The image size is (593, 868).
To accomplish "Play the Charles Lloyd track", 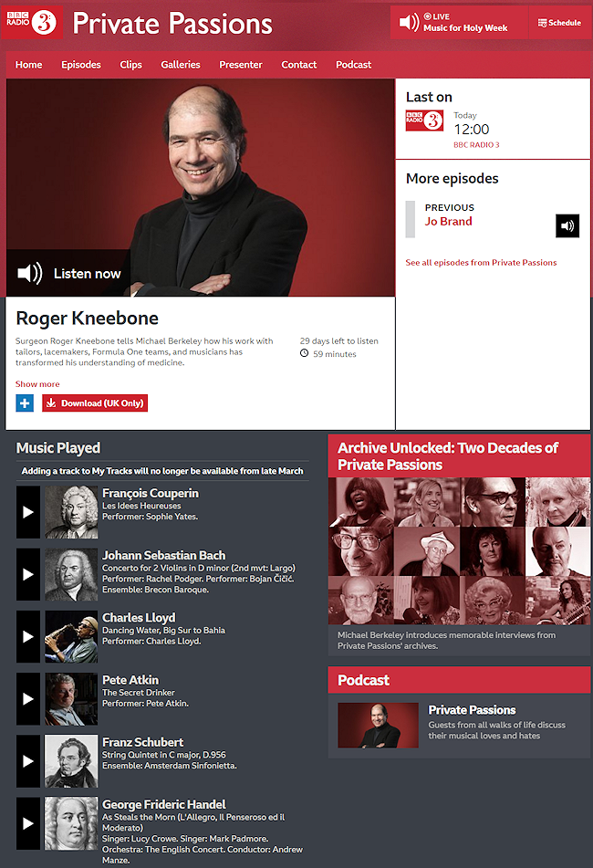I will tap(28, 636).
